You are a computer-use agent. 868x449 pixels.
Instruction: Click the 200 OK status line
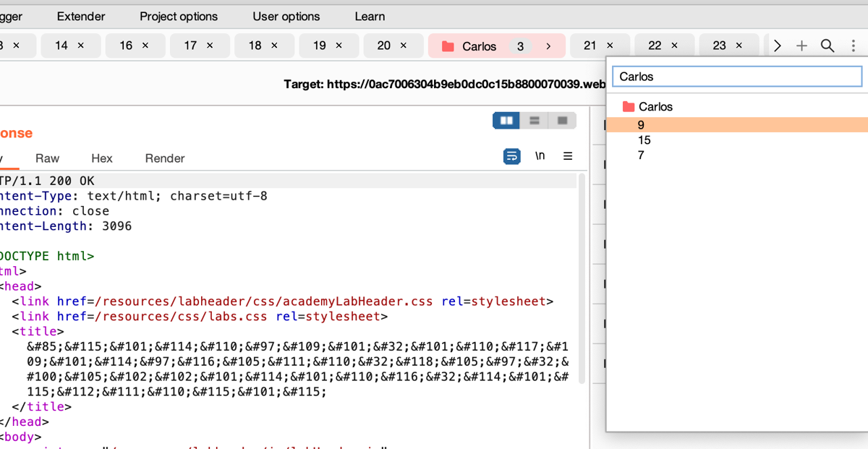coord(289,181)
